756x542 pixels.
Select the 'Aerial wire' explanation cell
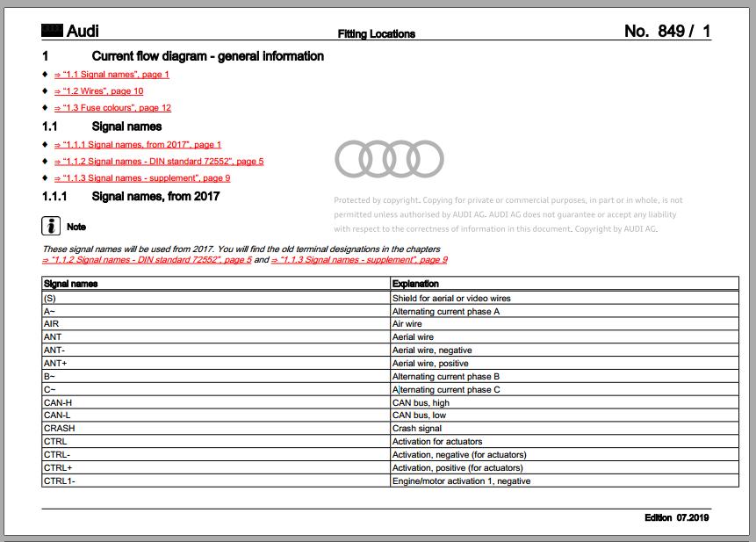565,337
